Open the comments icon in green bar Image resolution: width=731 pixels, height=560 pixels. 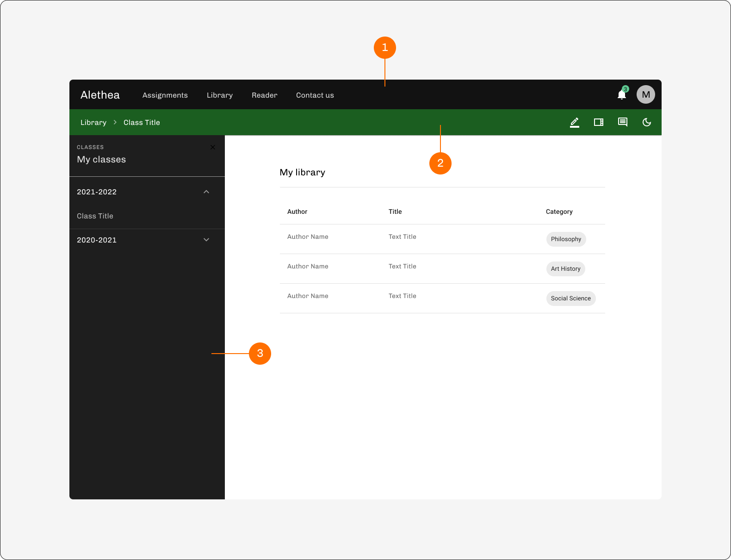click(623, 122)
